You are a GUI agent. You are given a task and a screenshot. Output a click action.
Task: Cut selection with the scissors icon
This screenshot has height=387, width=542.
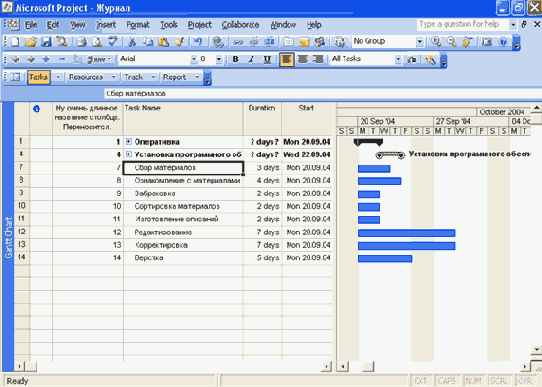coord(132,42)
